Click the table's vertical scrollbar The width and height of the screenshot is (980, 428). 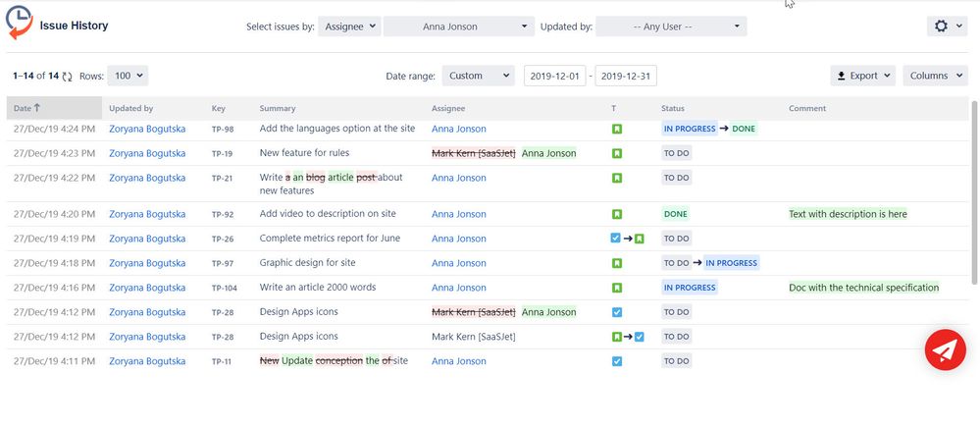(x=974, y=190)
